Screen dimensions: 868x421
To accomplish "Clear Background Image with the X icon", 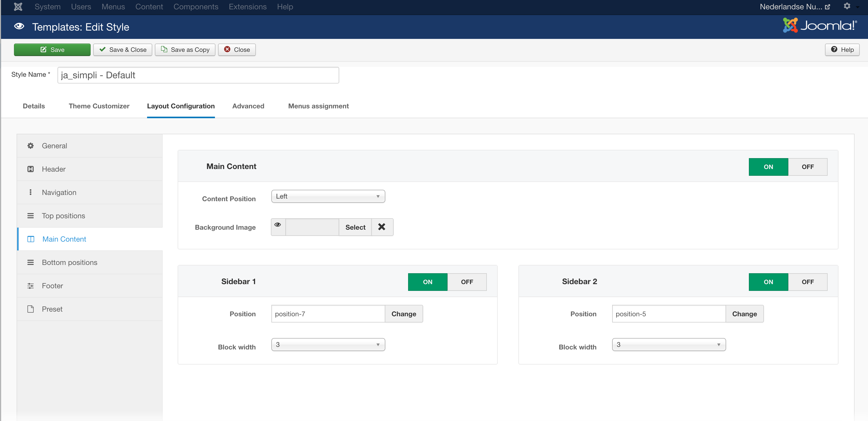I will point(381,227).
